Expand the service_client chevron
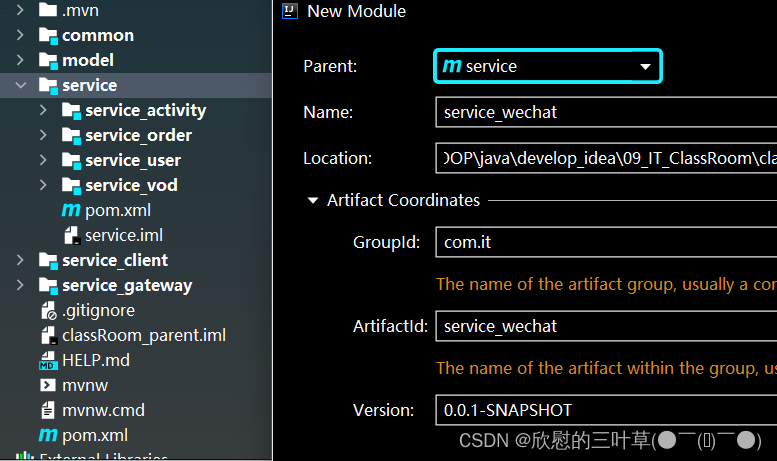This screenshot has height=461, width=777. [20, 260]
